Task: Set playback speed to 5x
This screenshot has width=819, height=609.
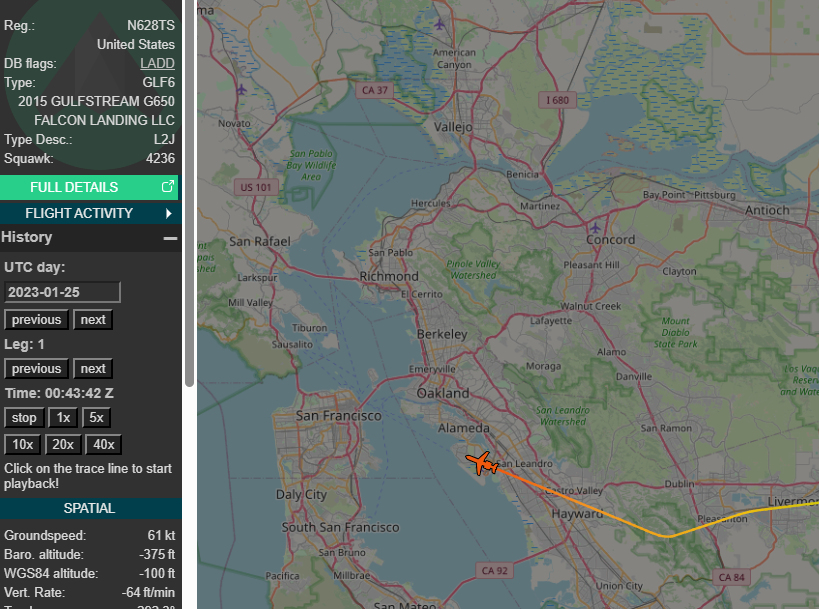Action: pos(96,417)
